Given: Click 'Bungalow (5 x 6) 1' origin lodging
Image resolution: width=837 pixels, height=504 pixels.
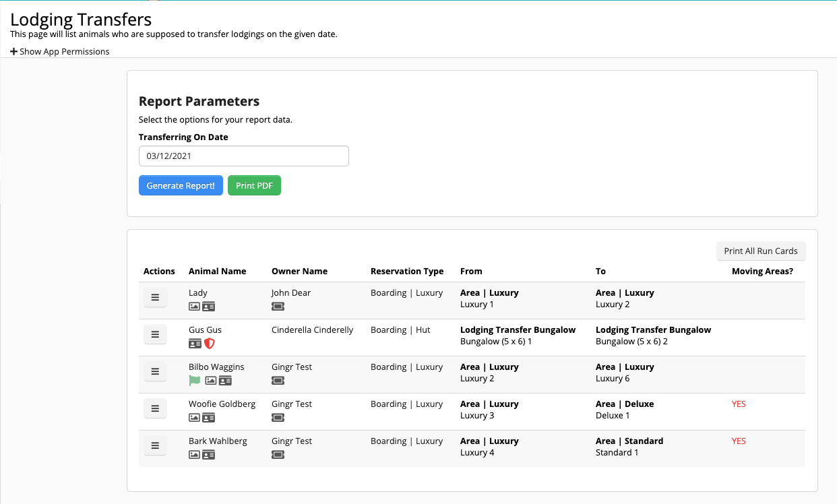Looking at the screenshot, I should point(496,342).
